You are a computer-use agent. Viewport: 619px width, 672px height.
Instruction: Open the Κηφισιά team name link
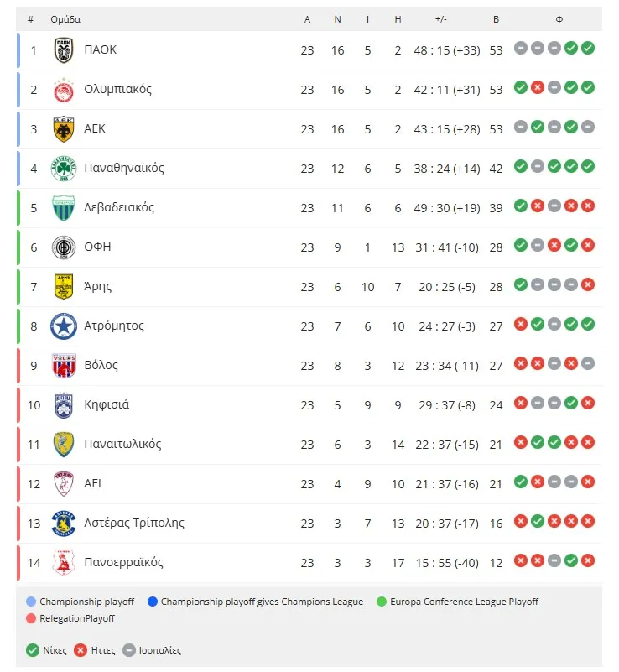click(x=107, y=404)
